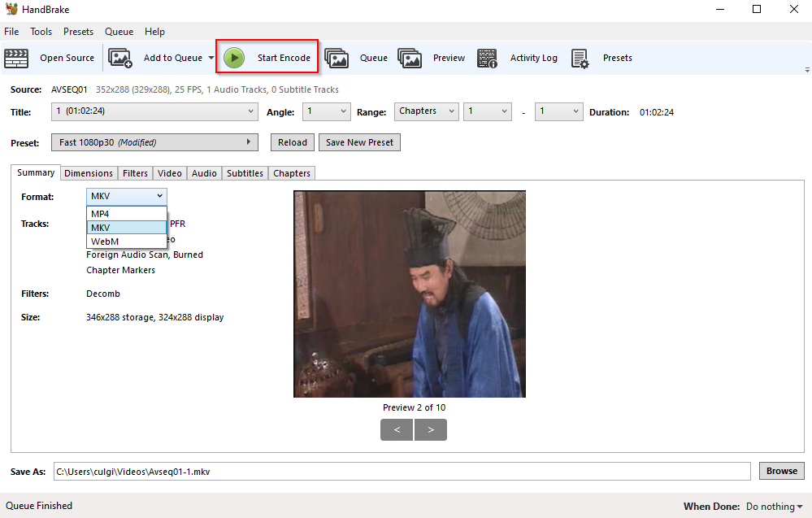Click the Duration value 01:02:24
Image resolution: width=812 pixels, height=518 pixels.
click(657, 112)
